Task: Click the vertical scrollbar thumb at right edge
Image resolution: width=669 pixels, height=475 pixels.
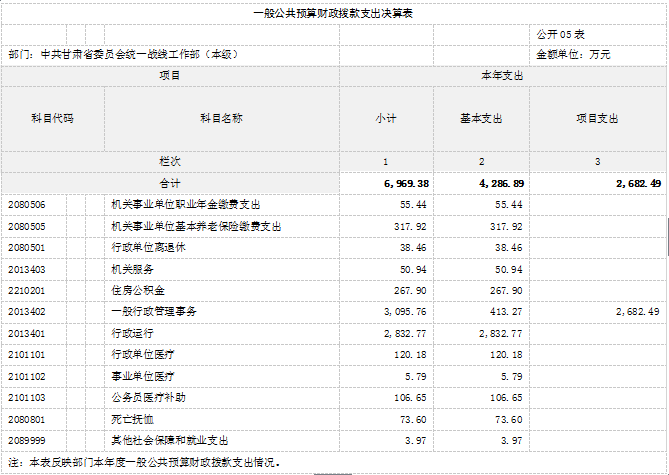Action: pos(668,238)
